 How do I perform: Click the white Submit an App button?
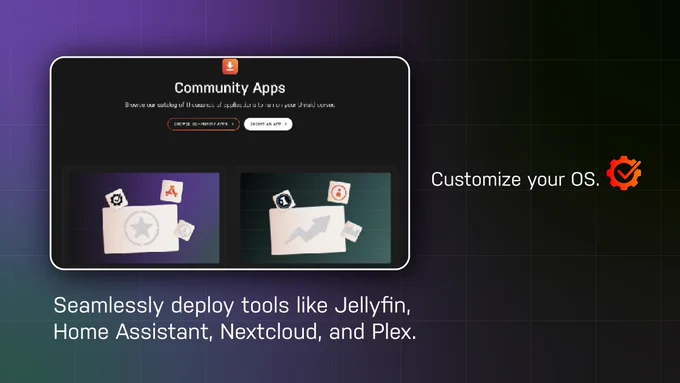point(268,124)
